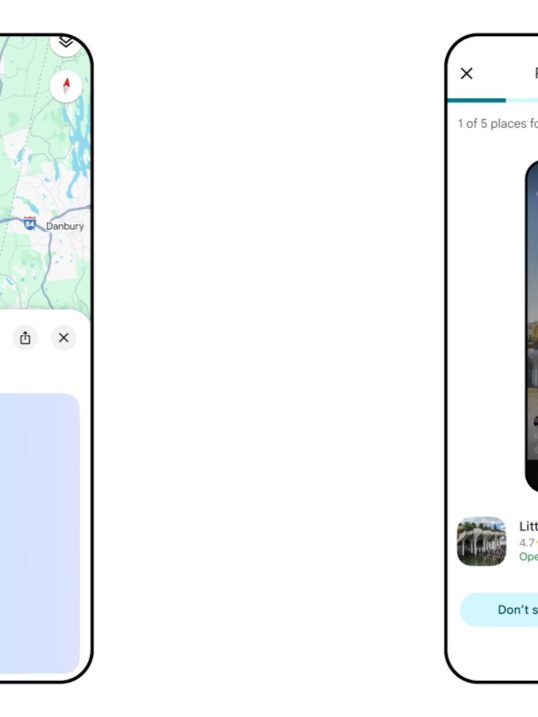
Task: Close the places screen with top-left X
Action: tap(467, 74)
